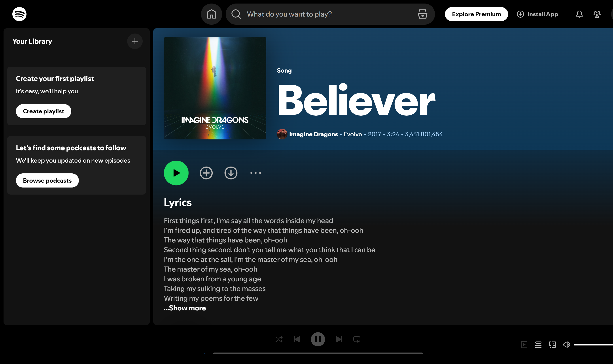Open the Browse icon in search bar
The width and height of the screenshot is (613, 364).
click(422, 14)
